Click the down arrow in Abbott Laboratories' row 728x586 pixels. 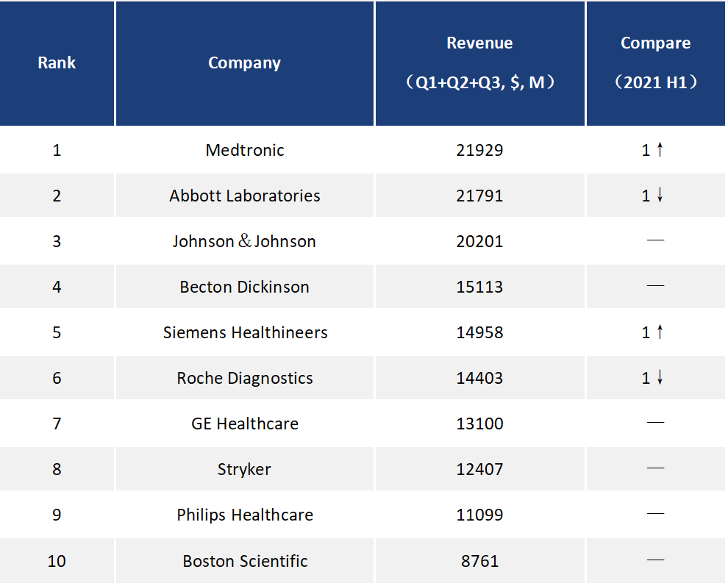pos(660,196)
